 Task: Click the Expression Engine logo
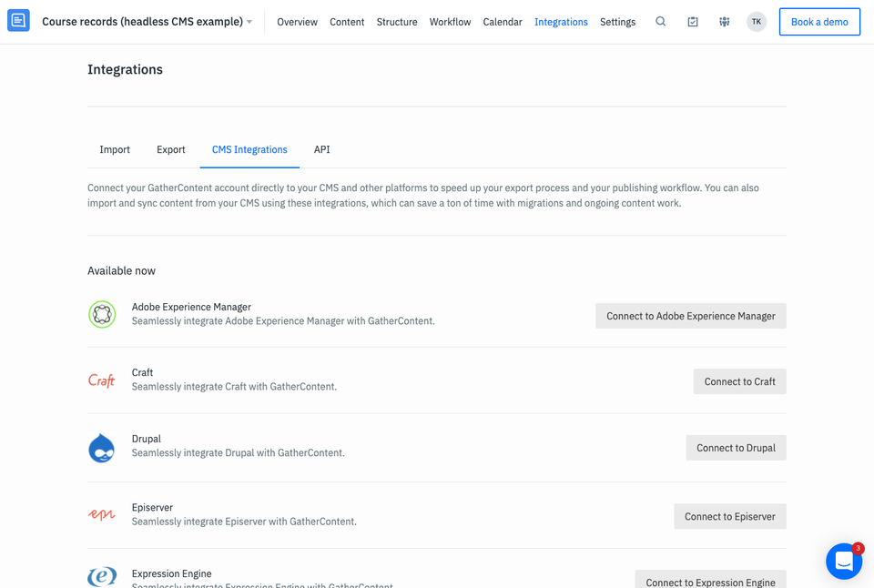click(102, 576)
